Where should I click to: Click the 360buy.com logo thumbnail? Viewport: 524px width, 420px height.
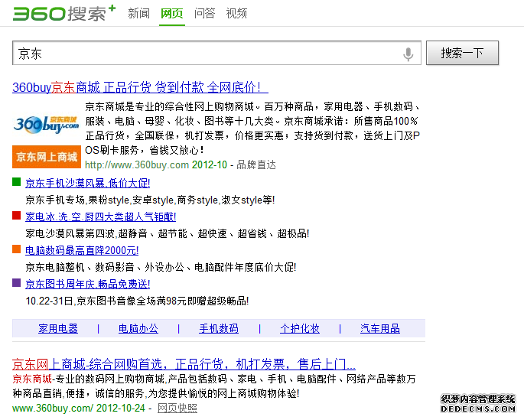47,124
